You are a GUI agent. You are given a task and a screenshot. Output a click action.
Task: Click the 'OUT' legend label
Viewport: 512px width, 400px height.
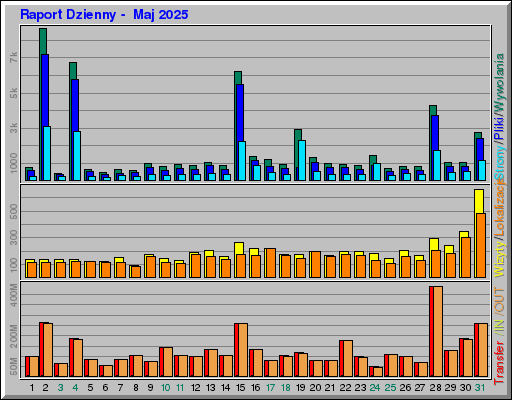499,300
